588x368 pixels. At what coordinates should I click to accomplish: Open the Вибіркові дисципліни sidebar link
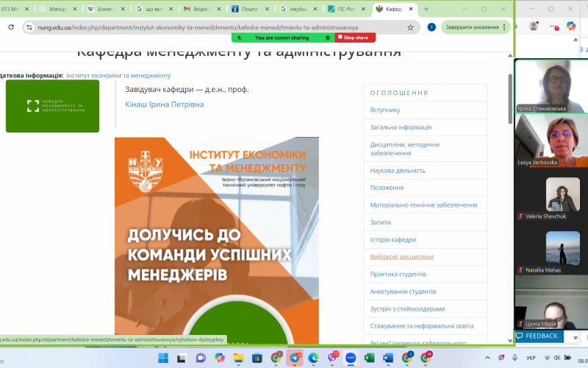[401, 257]
